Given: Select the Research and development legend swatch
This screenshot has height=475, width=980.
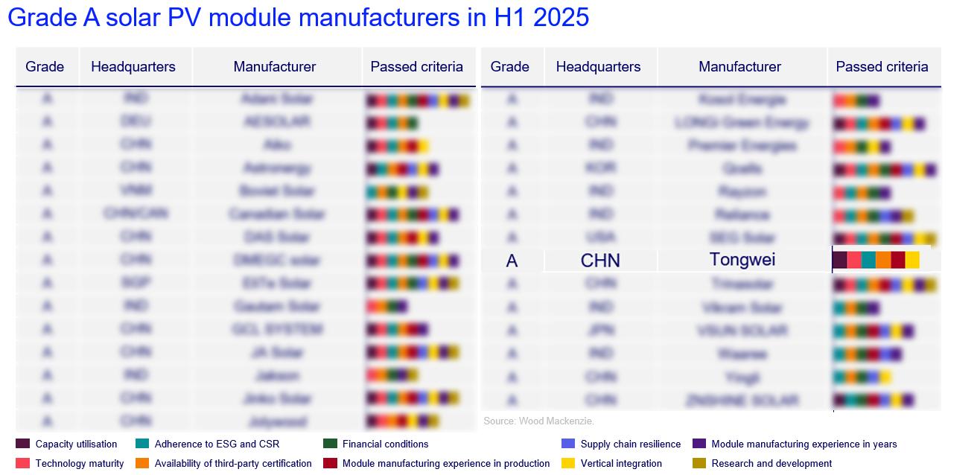Looking at the screenshot, I should [699, 464].
